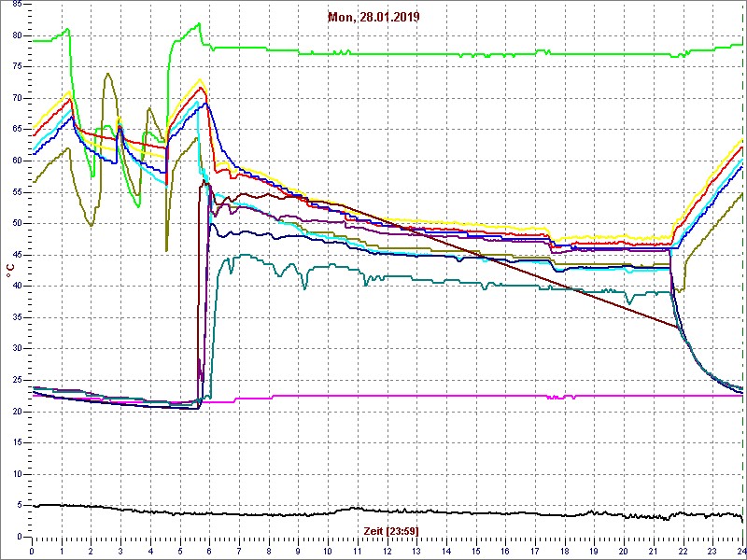Select the 30 label on temperature axis
Viewport: 747px width, 560px height.
click(x=16, y=348)
